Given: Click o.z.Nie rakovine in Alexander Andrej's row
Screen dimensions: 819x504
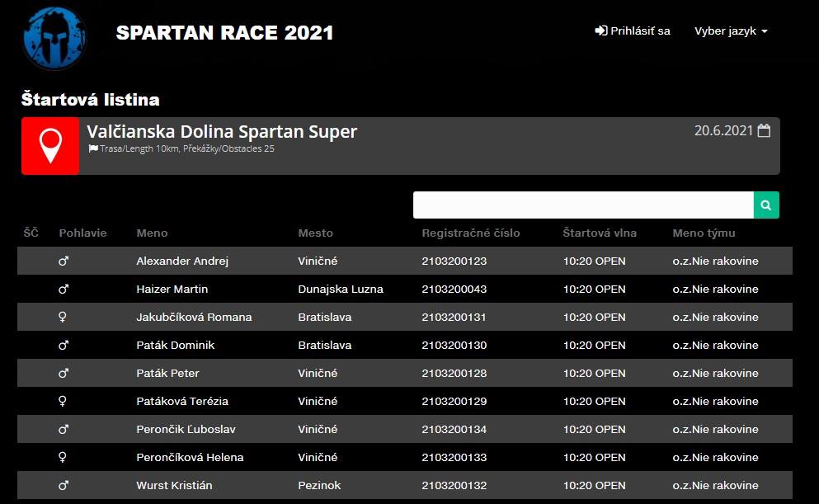Looking at the screenshot, I should (715, 261).
